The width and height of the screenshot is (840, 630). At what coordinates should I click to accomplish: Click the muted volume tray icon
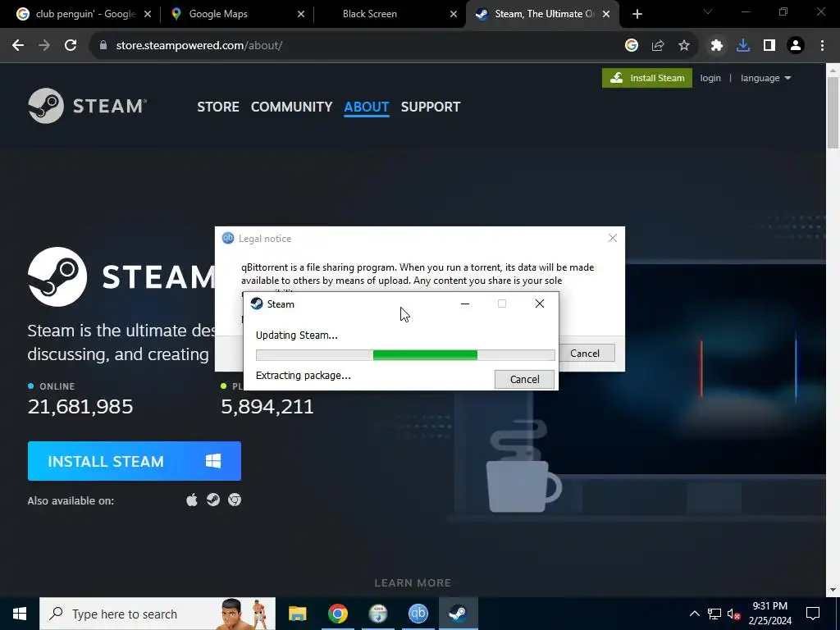(733, 614)
